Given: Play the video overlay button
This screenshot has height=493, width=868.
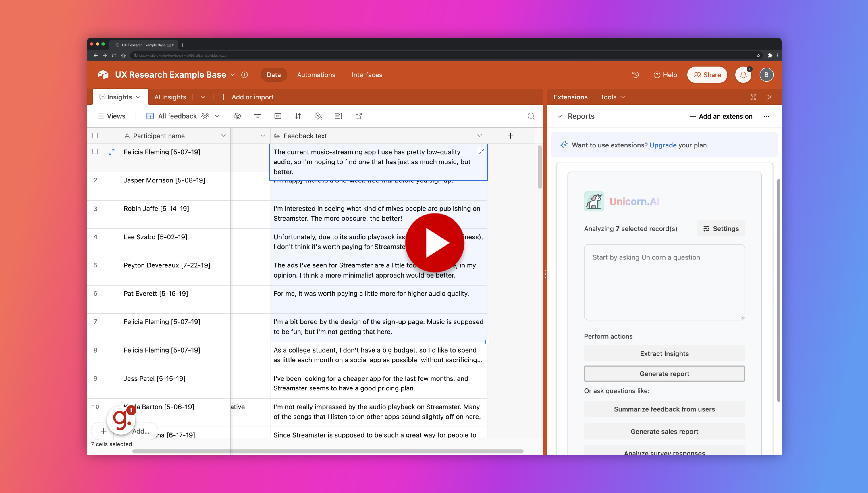Looking at the screenshot, I should 435,243.
